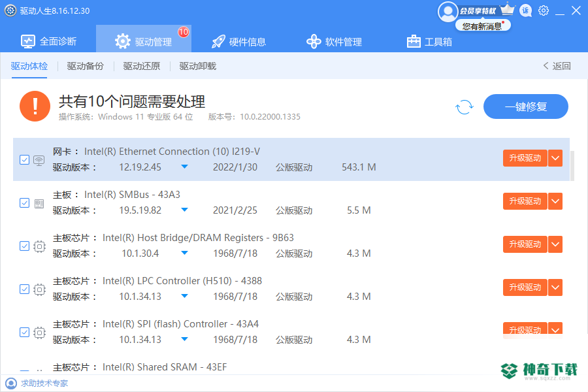588x392 pixels.
Task: Open the 求助技术专家 link
Action: 44,384
